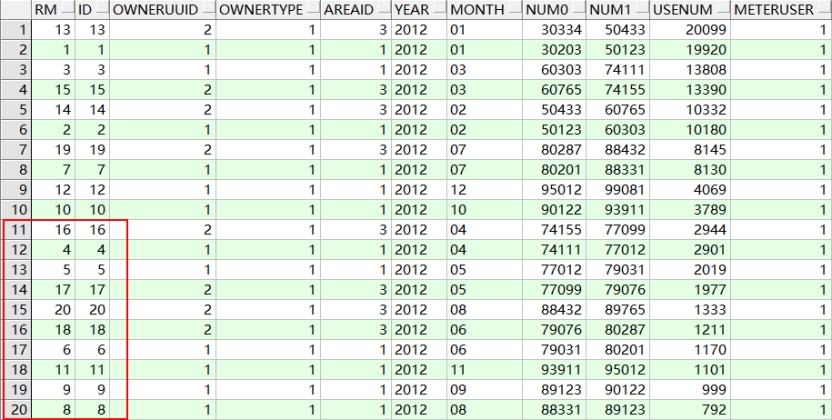Select the NUM1 column header
Image resolution: width=832 pixels, height=420 pixels.
(608, 9)
